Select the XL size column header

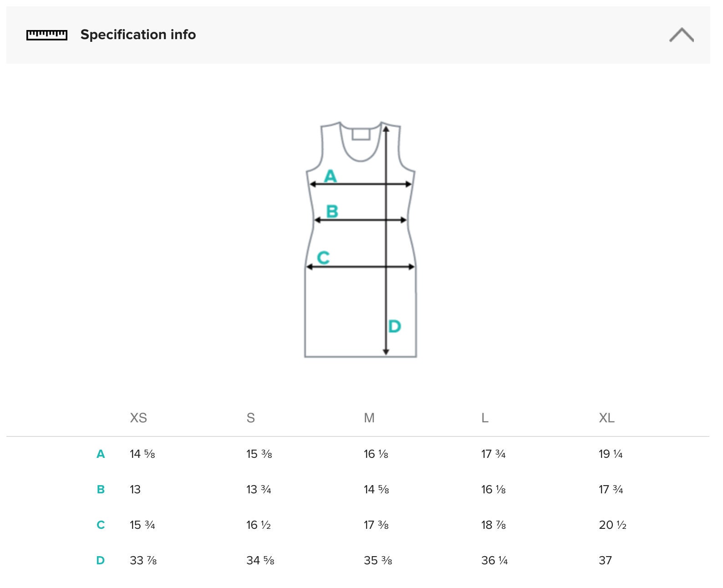606,418
